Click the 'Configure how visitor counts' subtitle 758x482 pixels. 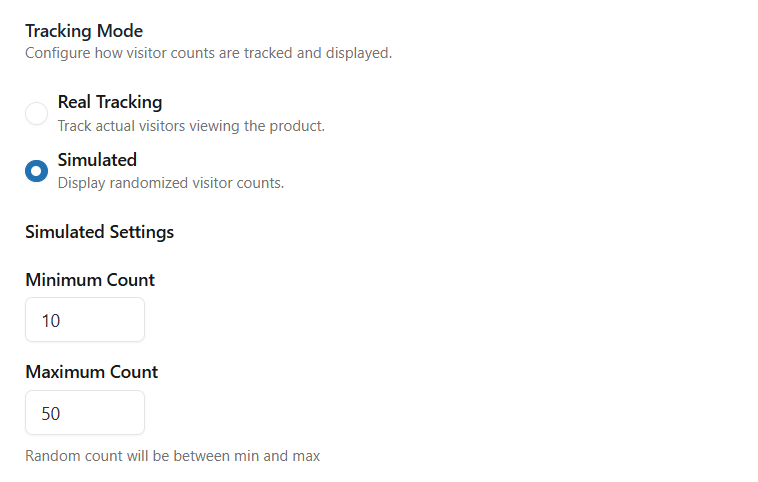[208, 53]
